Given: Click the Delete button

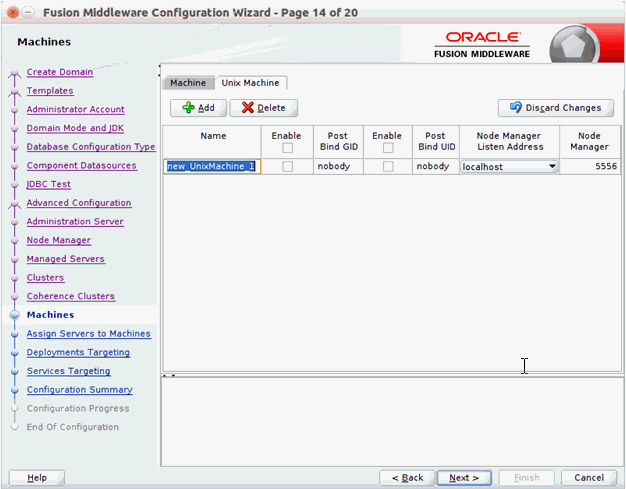Looking at the screenshot, I should point(263,108).
